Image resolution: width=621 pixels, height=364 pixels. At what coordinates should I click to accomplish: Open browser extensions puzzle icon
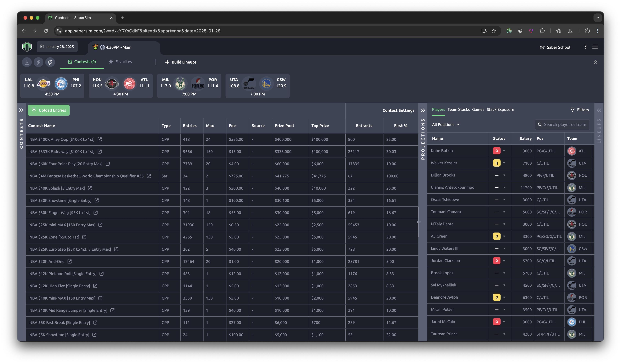point(542,31)
